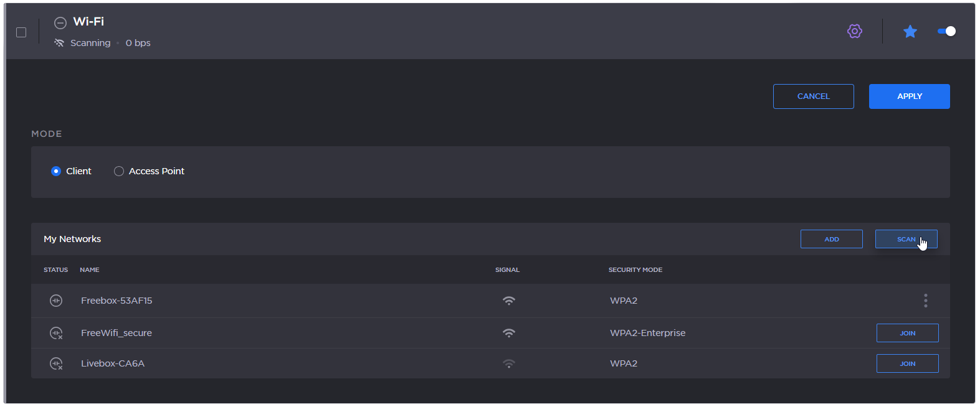Click the blue favorite star icon
The image size is (980, 407).
point(910,31)
